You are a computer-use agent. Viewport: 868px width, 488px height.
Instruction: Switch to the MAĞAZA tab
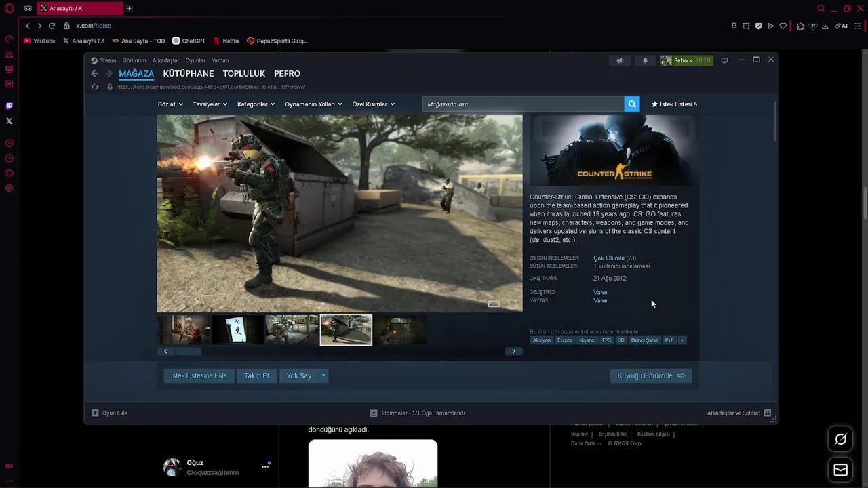coord(136,73)
